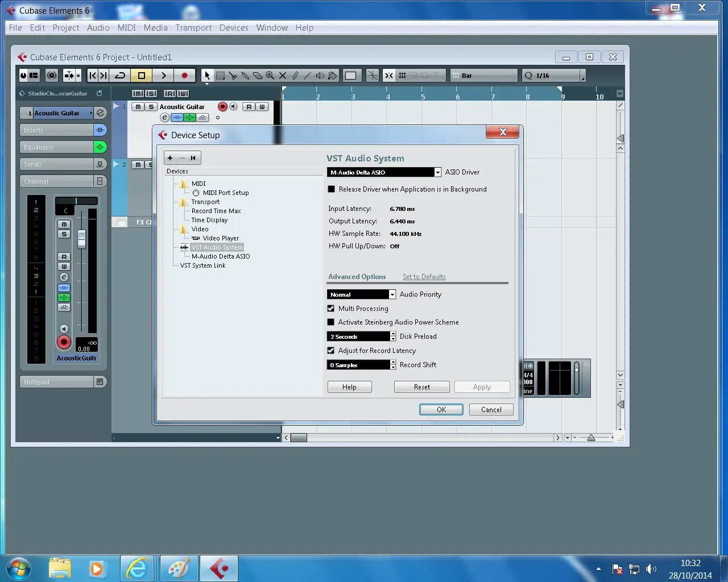The image size is (728, 582).
Task: Select the Line tool in the toolbar
Action: pos(308,75)
